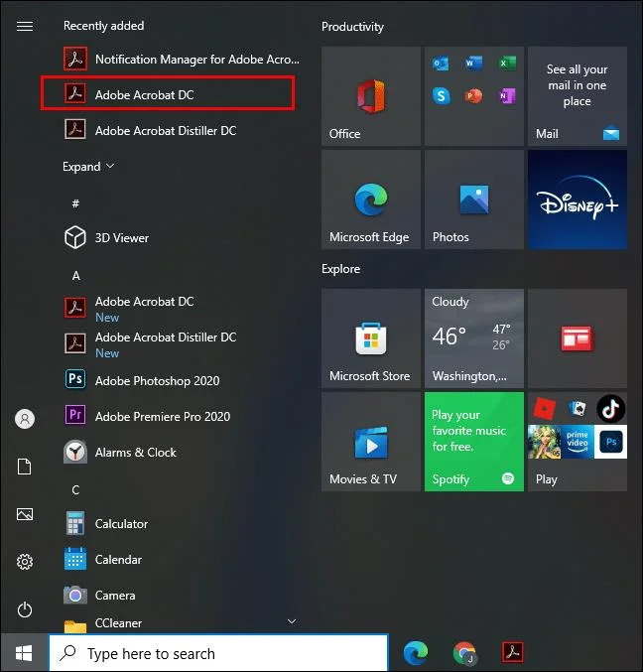Launch Notification Manager for Adobe Acrobat
The height and width of the screenshot is (672, 643).
pos(182,60)
